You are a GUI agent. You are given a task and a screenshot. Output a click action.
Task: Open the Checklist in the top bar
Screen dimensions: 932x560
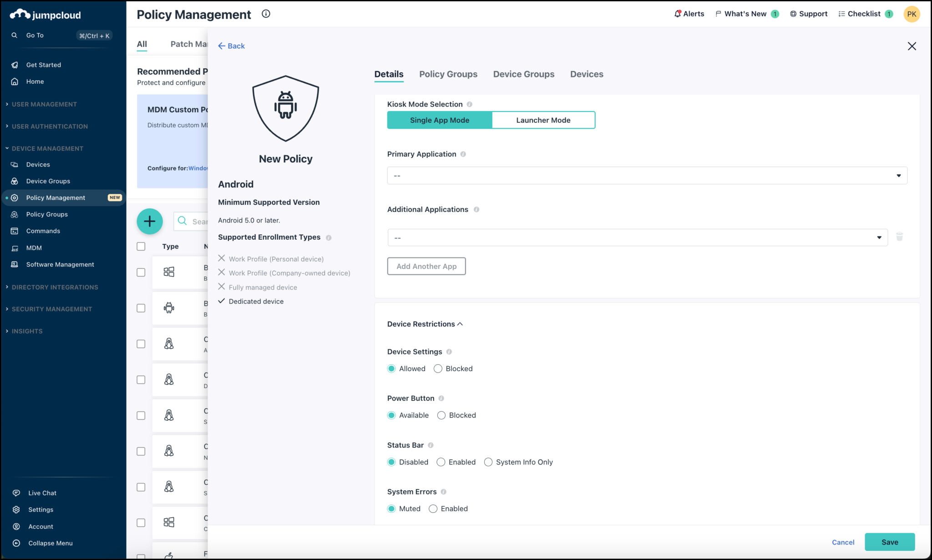point(865,14)
